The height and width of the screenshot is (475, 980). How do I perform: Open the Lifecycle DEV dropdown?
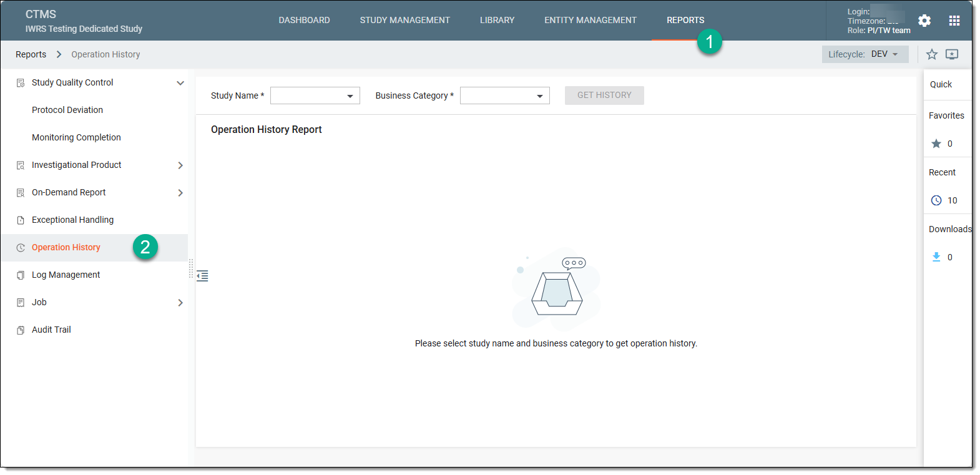[865, 54]
